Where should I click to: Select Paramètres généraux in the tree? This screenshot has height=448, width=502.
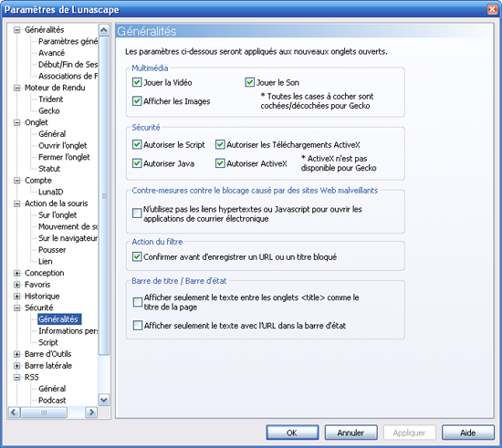tap(68, 41)
